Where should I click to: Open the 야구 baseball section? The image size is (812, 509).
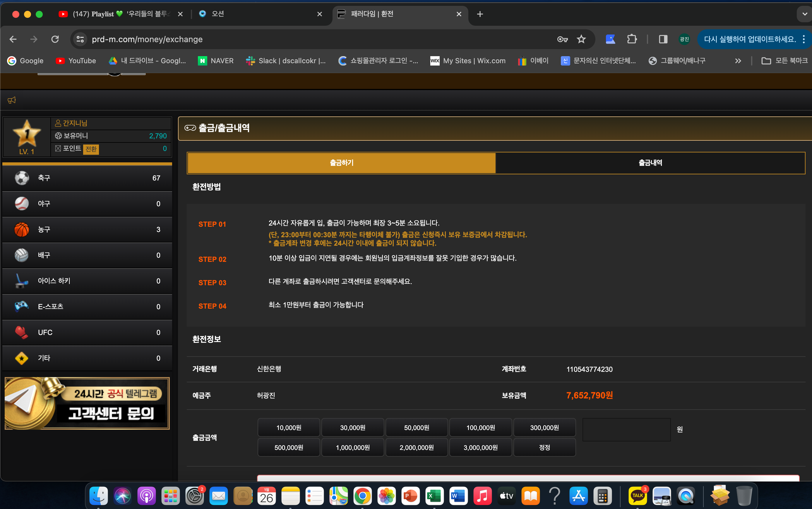pyautogui.click(x=87, y=204)
